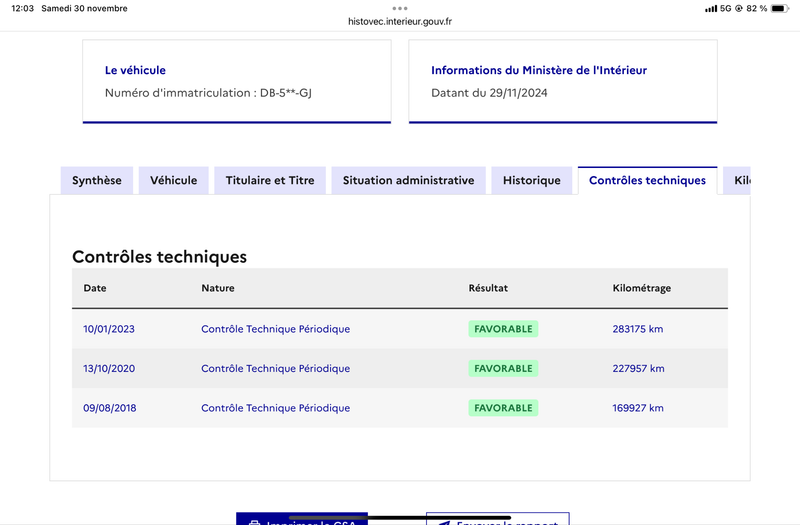This screenshot has width=800, height=525.
Task: Click Contrôle Technique Périodique in the 13/10/2020 row
Action: pos(276,368)
